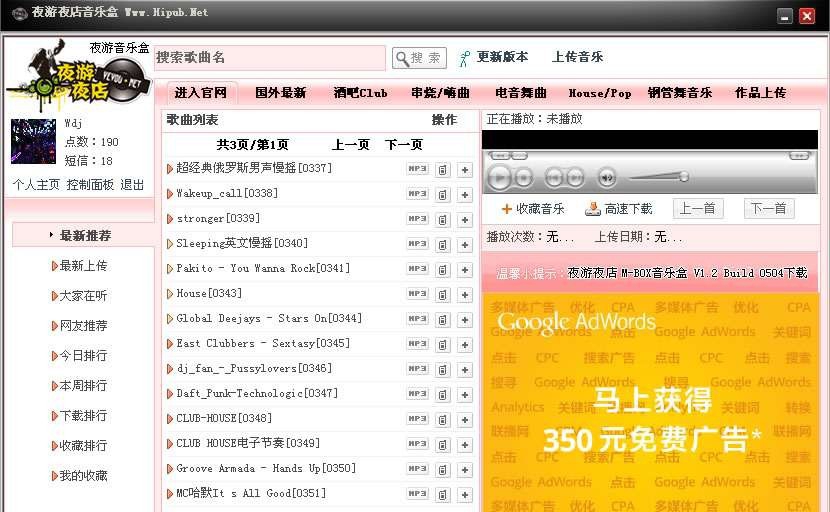Switch to the 串烧/嗨曲 tab
Viewport: 830px width, 512px height.
click(440, 93)
